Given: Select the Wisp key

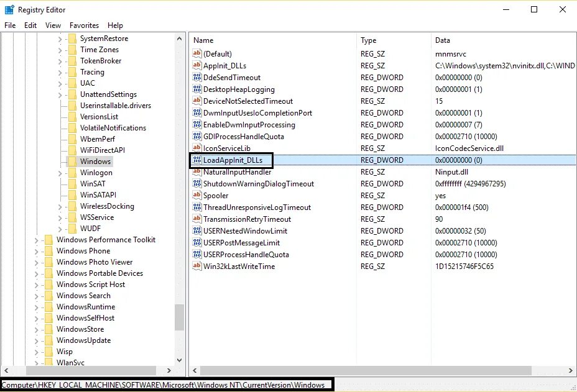Looking at the screenshot, I should pyautogui.click(x=65, y=352).
